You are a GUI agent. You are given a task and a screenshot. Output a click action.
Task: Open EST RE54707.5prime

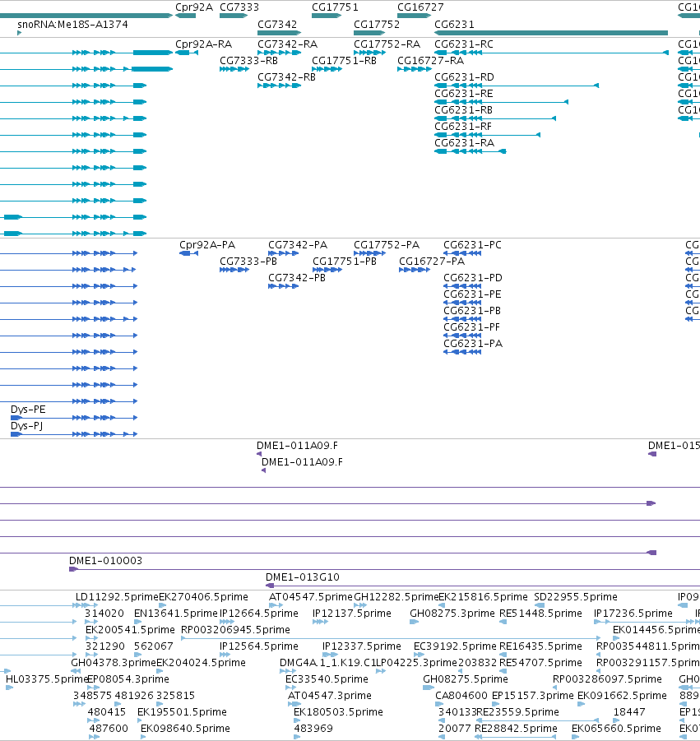click(x=540, y=663)
